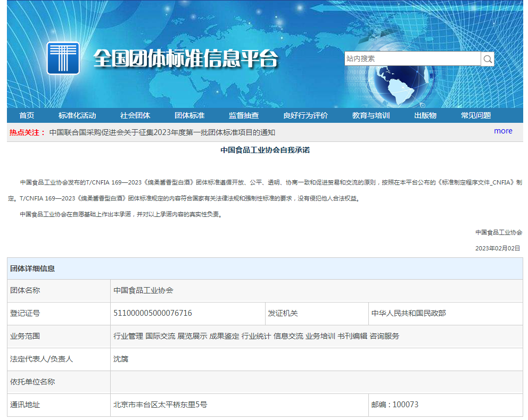Screen dimensions: 528x420
Task: Go to 社会团体 section
Action: click(x=135, y=115)
